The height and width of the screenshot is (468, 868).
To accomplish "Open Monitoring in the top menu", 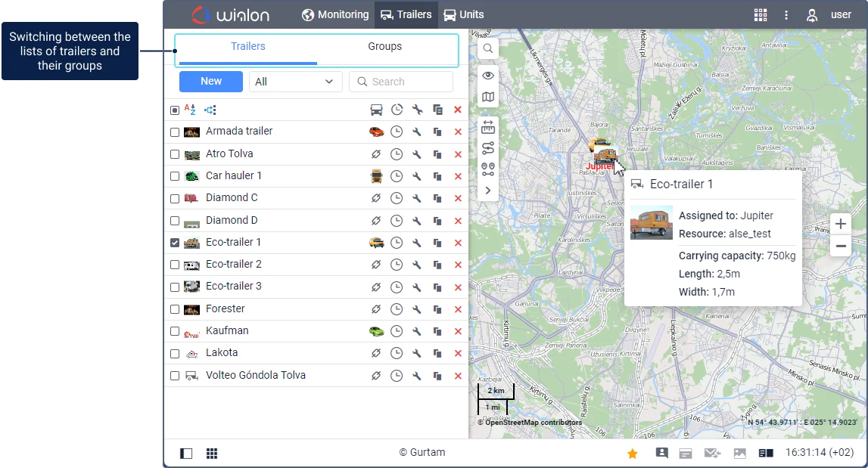I will 335,15.
